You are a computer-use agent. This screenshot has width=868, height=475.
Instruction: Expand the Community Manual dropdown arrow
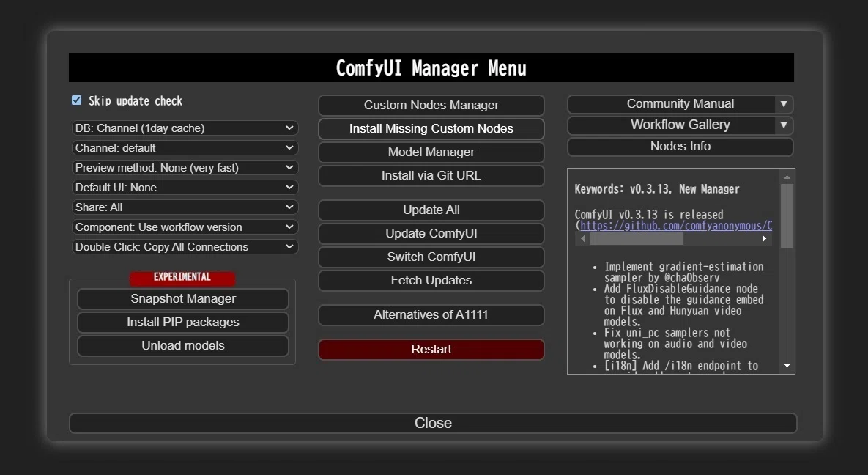(x=784, y=104)
